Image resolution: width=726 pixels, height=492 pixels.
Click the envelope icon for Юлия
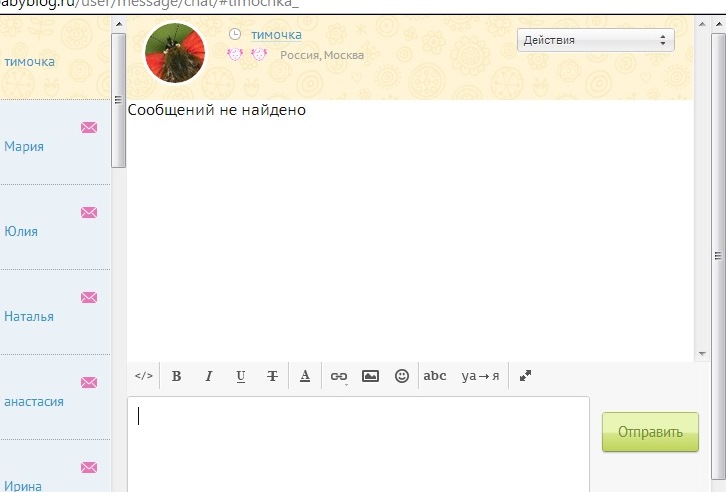(x=89, y=212)
